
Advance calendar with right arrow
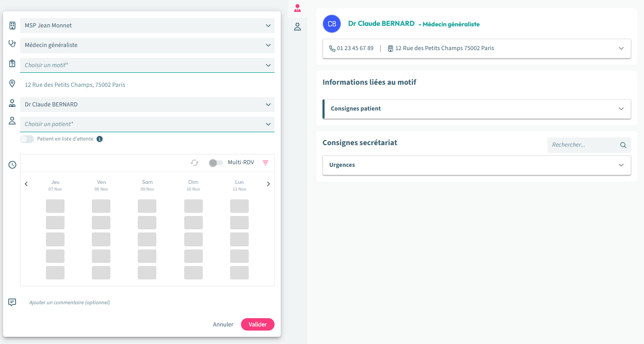point(268,184)
